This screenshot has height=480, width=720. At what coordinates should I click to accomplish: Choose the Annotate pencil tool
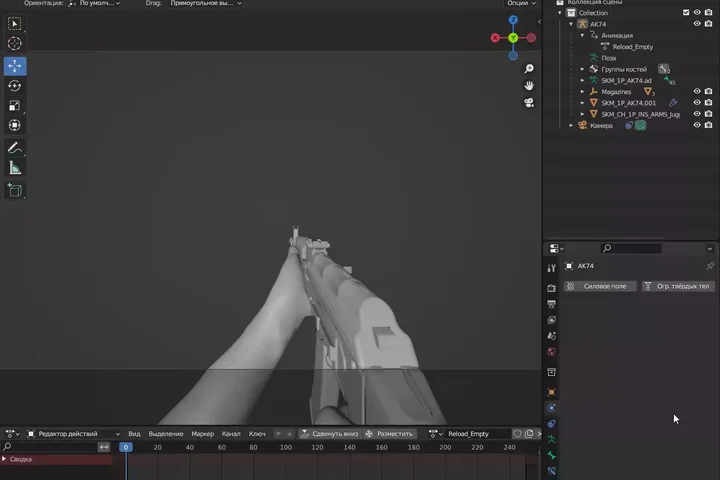15,148
